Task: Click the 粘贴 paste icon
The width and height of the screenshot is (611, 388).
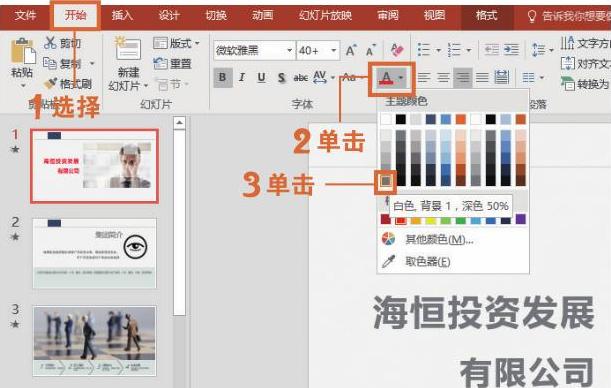Action: pyautogui.click(x=23, y=51)
